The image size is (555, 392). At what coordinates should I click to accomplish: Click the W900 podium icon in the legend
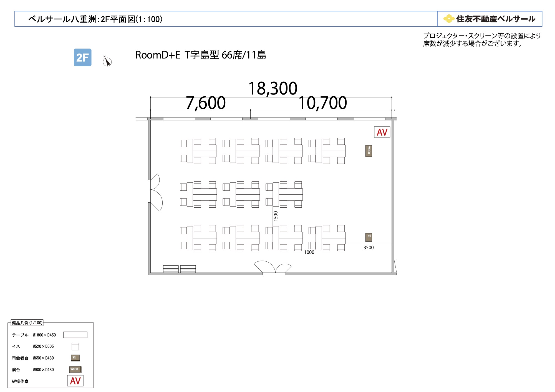(75, 369)
